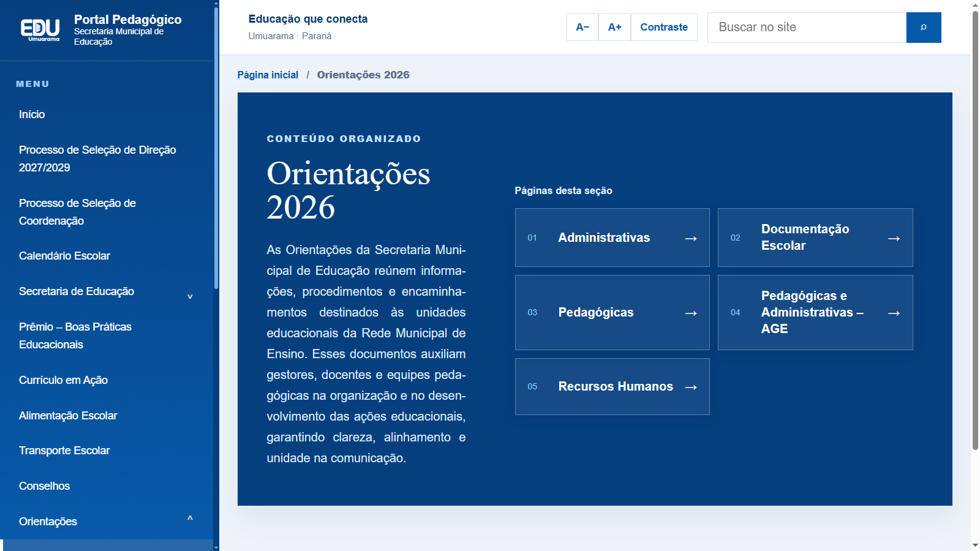Click the sidebar scrollbar thumb
Image resolution: width=980 pixels, height=551 pixels.
click(x=216, y=147)
